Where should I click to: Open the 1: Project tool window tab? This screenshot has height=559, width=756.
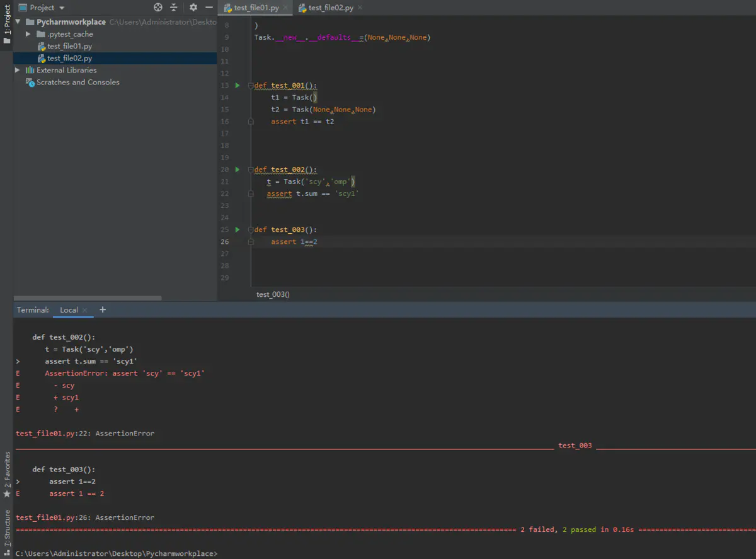pyautogui.click(x=6, y=23)
